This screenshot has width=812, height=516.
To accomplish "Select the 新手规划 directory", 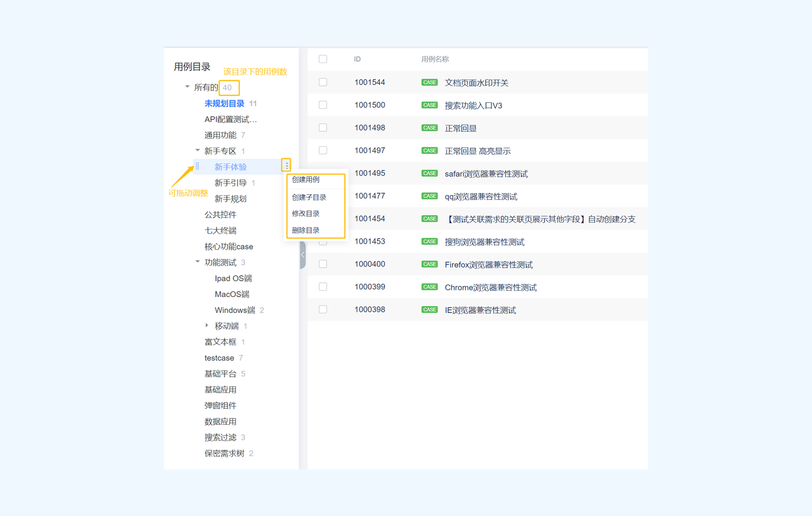I will click(x=230, y=199).
